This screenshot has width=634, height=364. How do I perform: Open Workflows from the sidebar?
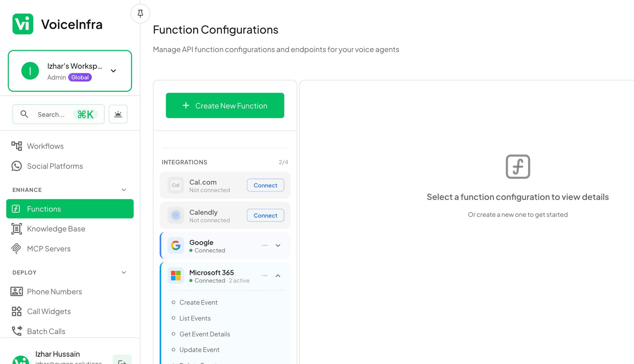click(x=45, y=146)
